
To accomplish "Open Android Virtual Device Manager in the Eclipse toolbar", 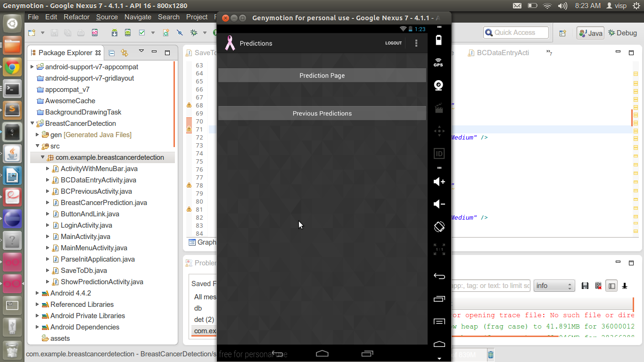I will [x=128, y=33].
